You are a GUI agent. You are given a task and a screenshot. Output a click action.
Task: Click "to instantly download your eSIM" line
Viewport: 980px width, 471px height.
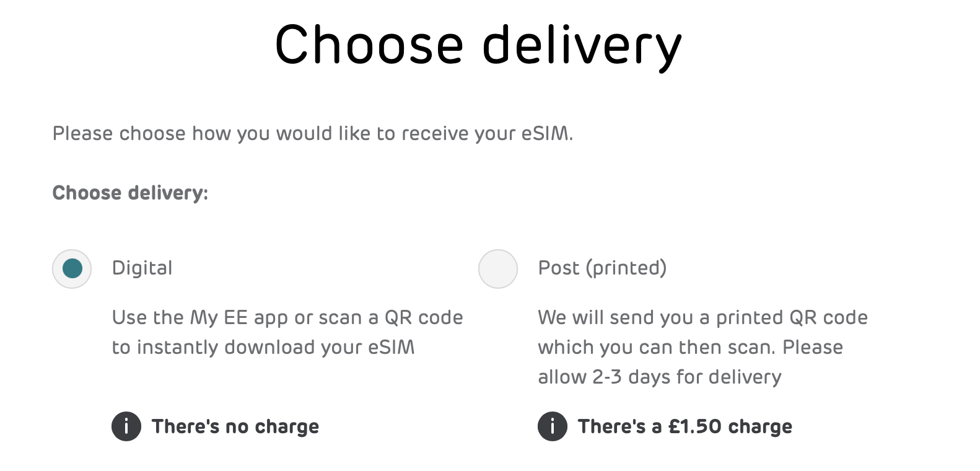coord(263,347)
